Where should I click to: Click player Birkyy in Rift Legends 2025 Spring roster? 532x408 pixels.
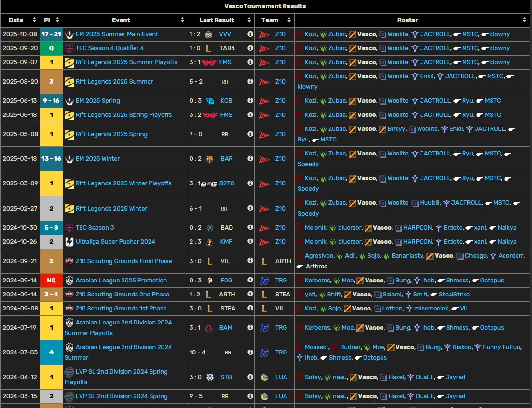point(396,129)
